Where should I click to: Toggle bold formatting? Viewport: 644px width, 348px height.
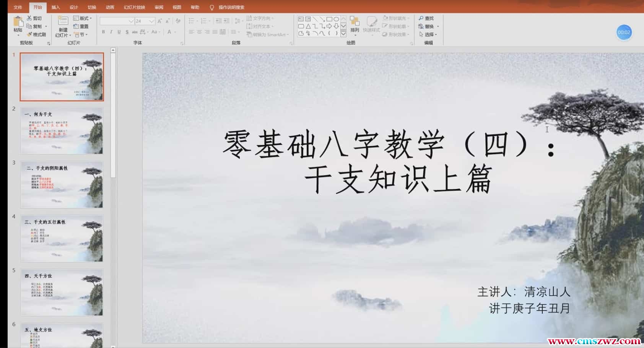(x=103, y=33)
